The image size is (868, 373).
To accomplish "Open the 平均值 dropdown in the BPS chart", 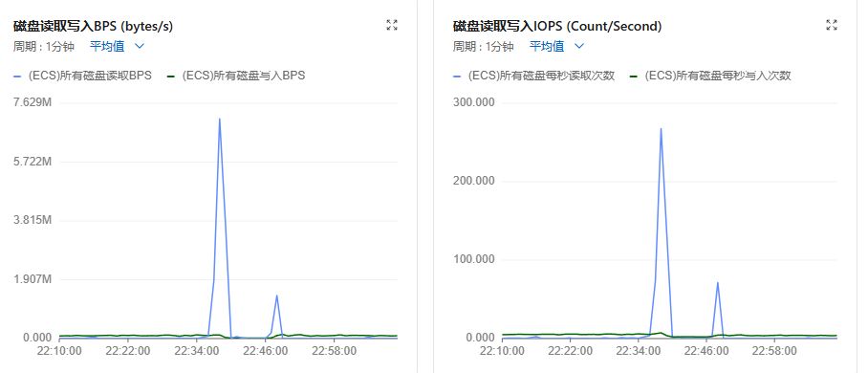I will point(117,47).
